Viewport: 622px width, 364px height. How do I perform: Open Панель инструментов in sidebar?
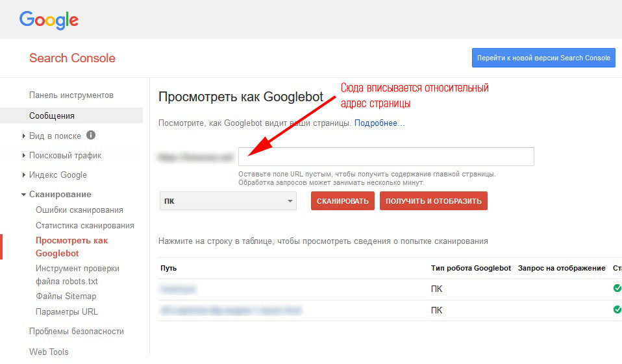[x=71, y=95]
